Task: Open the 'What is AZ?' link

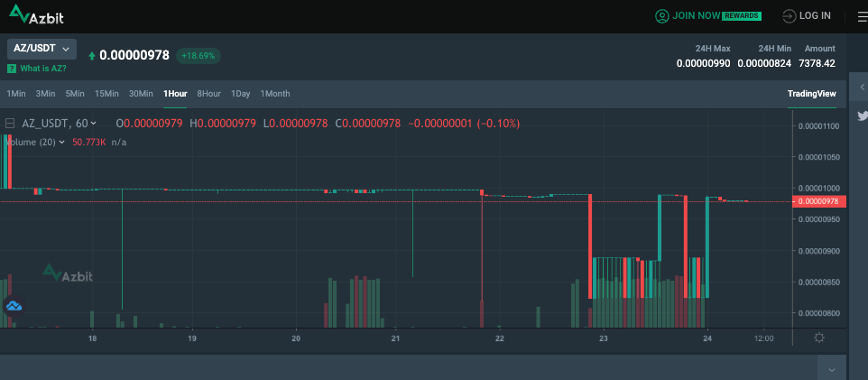Action: pos(43,69)
